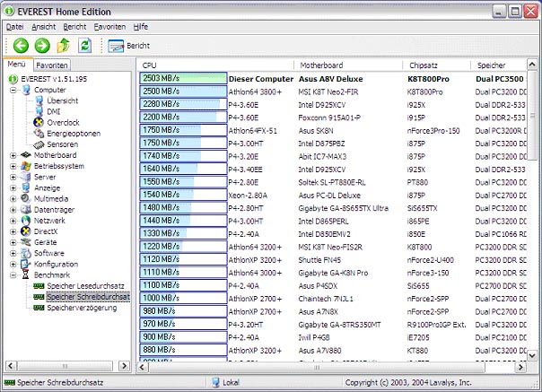Click the results list scroll-up arrow
Screen dimensions: 542x392
point(532,65)
